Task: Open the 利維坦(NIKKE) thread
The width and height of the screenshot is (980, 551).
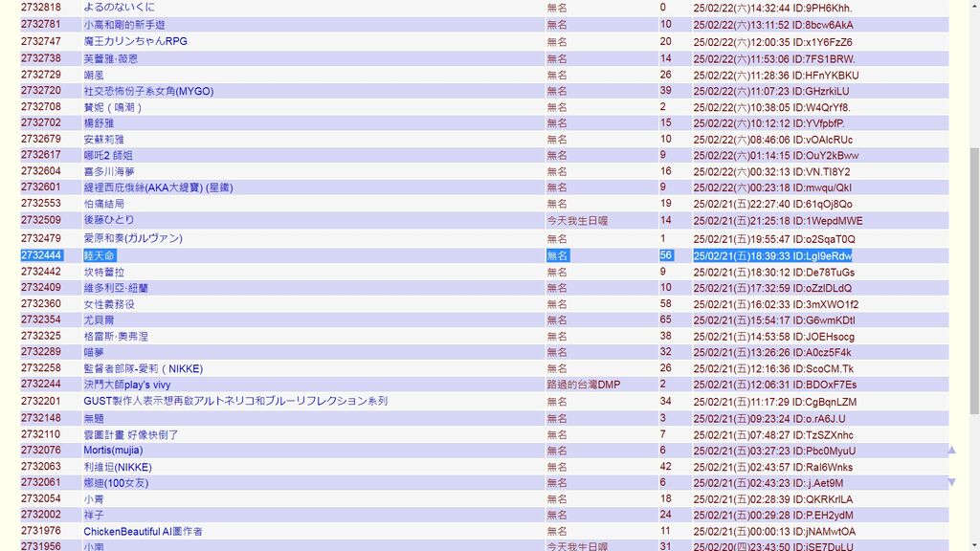Action: (118, 467)
